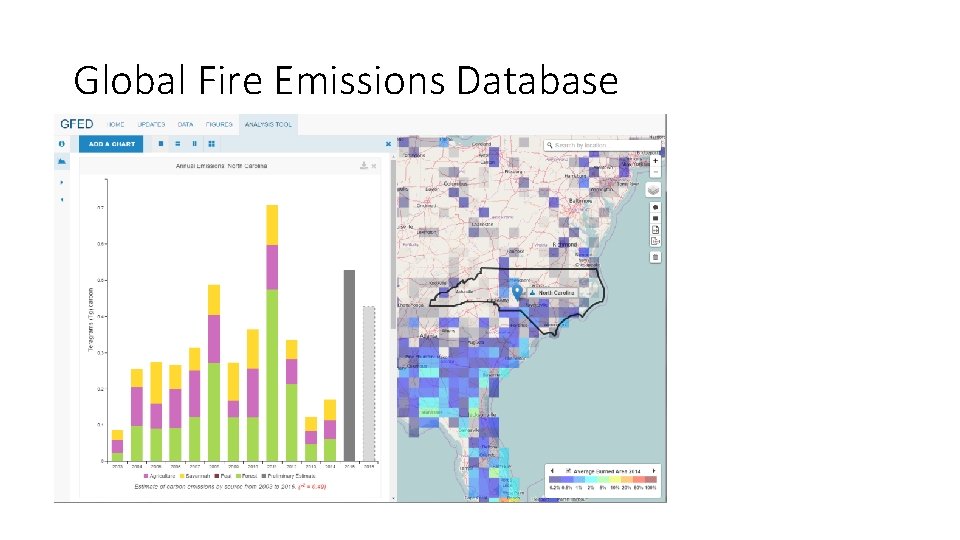This screenshot has width=960, height=540.
Task: Click the North Carolina map marker pin
Action: [x=517, y=291]
